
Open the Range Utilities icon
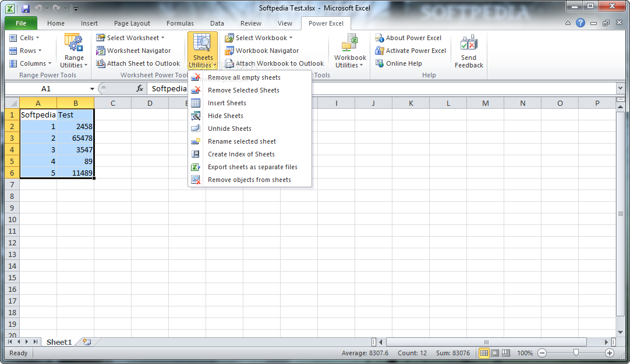pos(74,44)
